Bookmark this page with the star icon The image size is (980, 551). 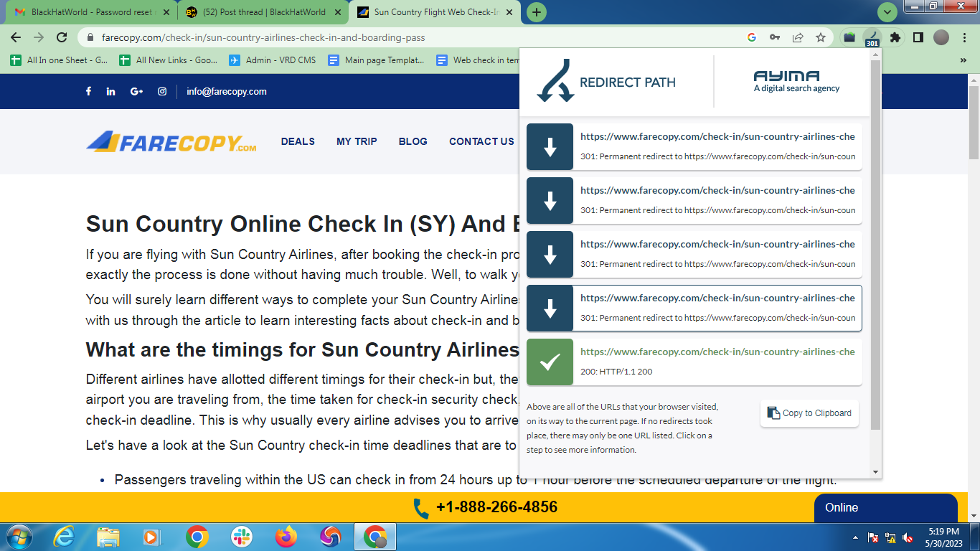821,37
